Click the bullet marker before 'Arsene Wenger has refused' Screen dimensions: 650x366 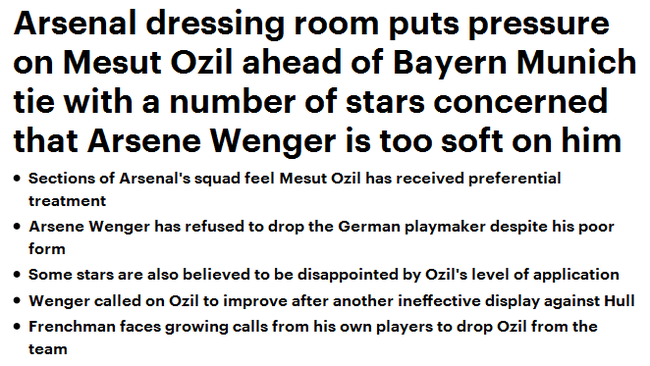coord(17,227)
